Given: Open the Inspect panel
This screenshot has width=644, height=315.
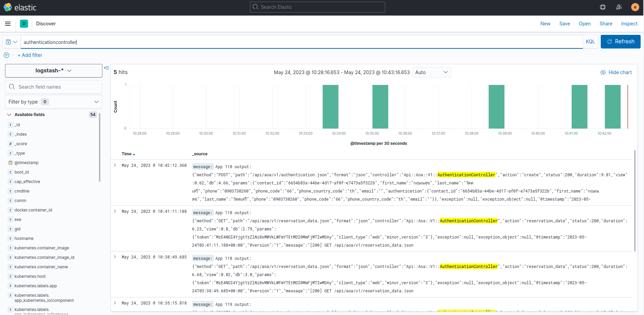Looking at the screenshot, I should click(x=629, y=24).
